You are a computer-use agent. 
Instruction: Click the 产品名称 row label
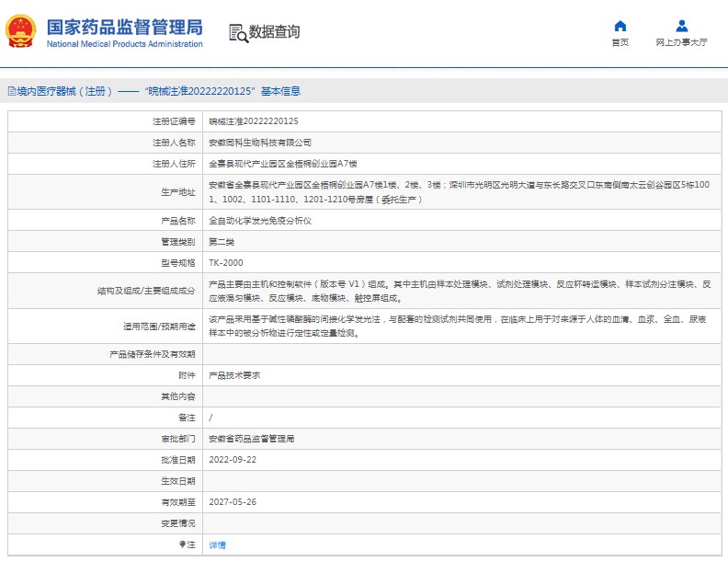(x=178, y=221)
